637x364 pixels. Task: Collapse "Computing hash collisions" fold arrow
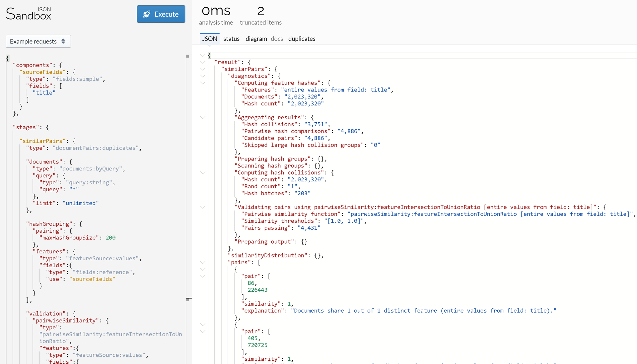tap(203, 173)
